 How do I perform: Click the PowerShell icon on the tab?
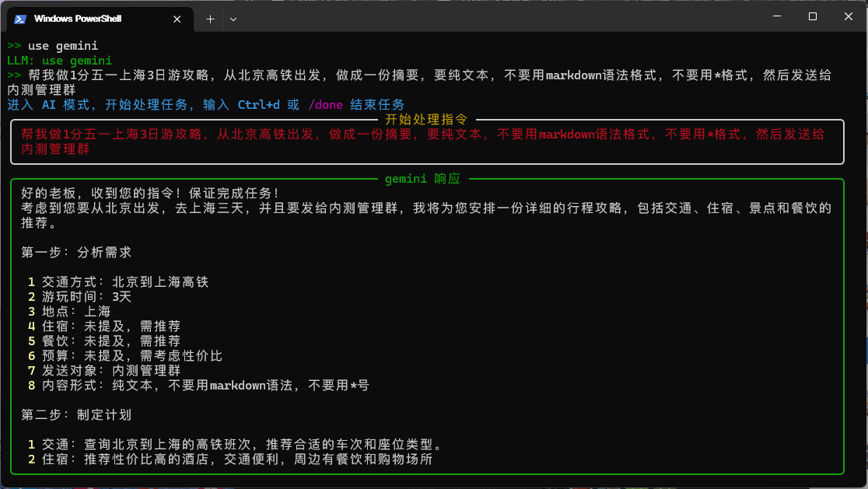20,19
